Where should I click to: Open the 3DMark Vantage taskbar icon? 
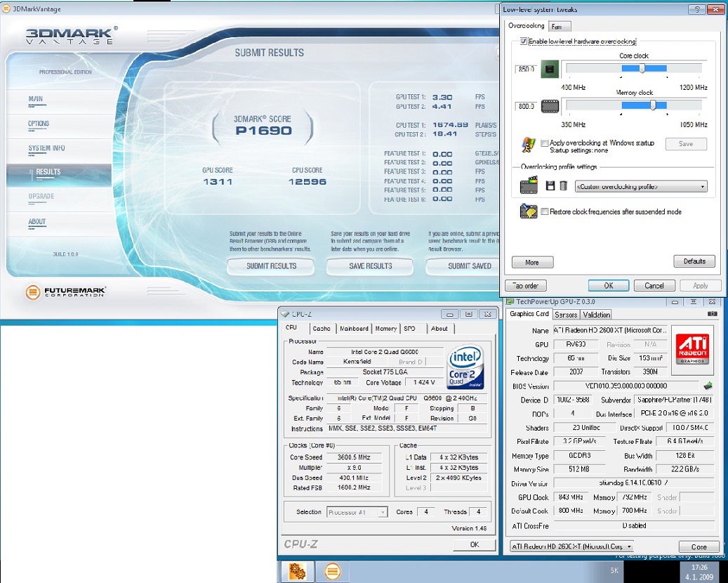(x=333, y=571)
